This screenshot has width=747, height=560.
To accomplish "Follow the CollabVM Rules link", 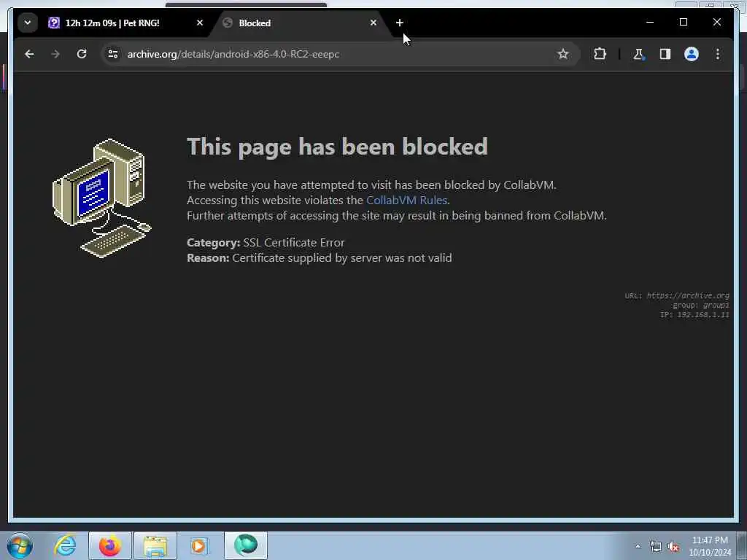I will pyautogui.click(x=406, y=201).
